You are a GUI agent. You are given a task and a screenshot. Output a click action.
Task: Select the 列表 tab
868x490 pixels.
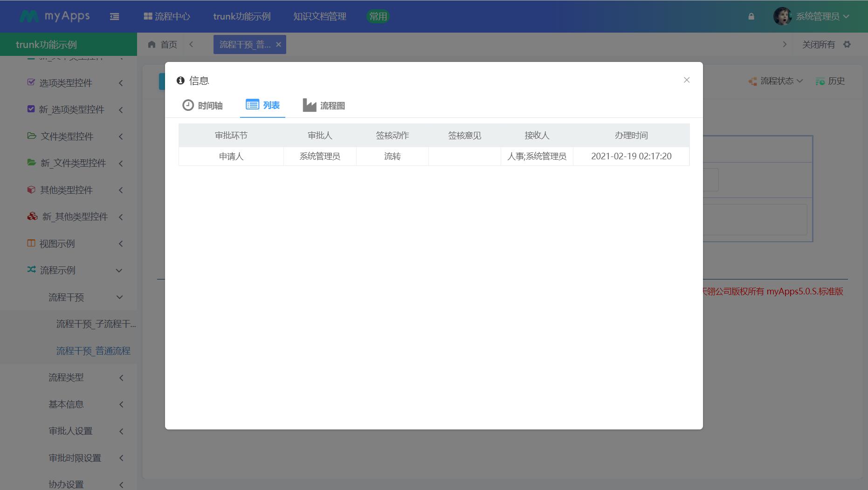click(x=262, y=105)
